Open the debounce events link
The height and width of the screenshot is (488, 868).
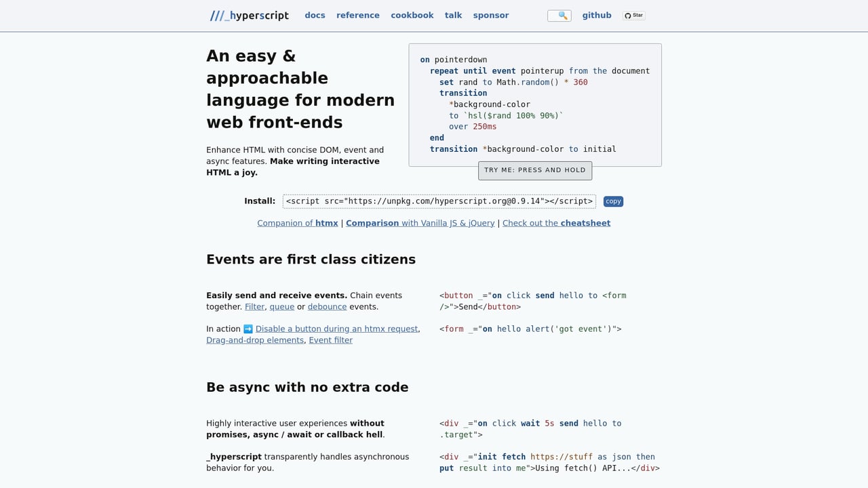coord(327,306)
